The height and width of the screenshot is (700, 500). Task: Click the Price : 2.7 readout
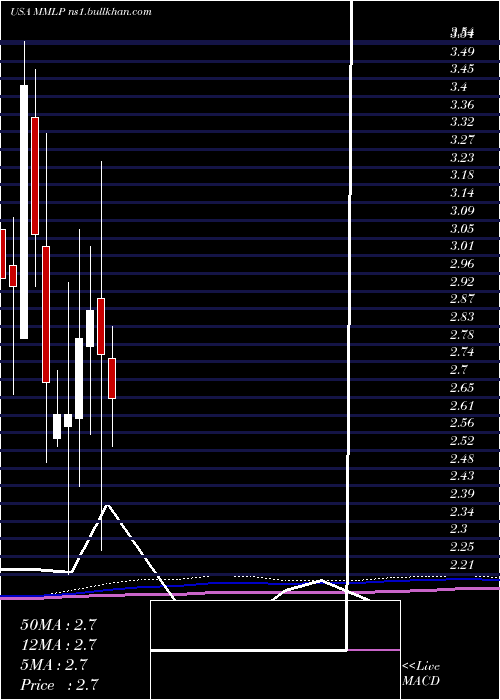pos(59,685)
